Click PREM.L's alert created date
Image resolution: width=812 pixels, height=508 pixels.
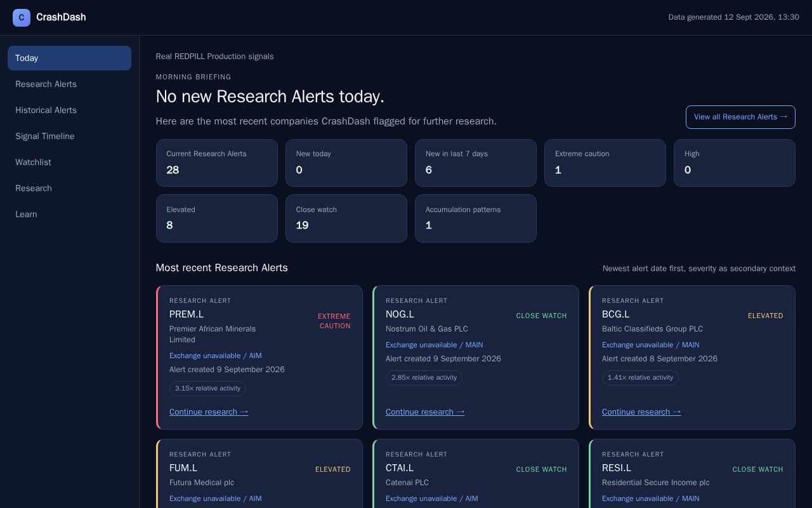227,370
